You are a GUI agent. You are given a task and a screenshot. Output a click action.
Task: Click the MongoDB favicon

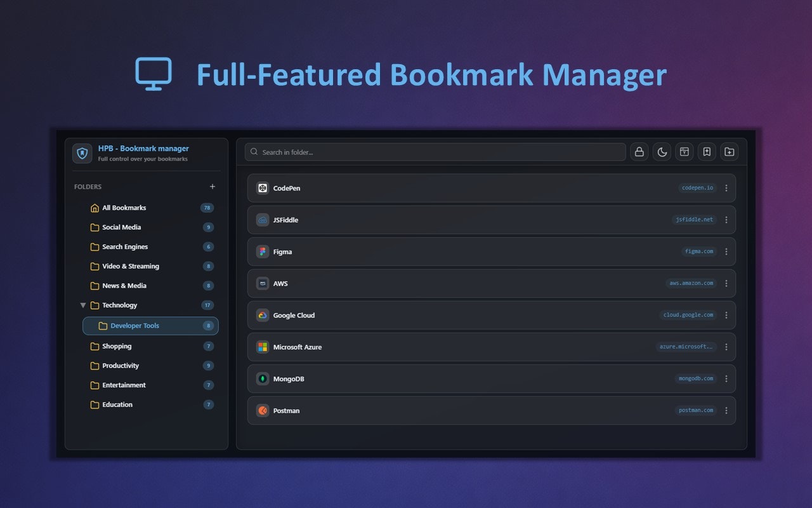coord(263,378)
